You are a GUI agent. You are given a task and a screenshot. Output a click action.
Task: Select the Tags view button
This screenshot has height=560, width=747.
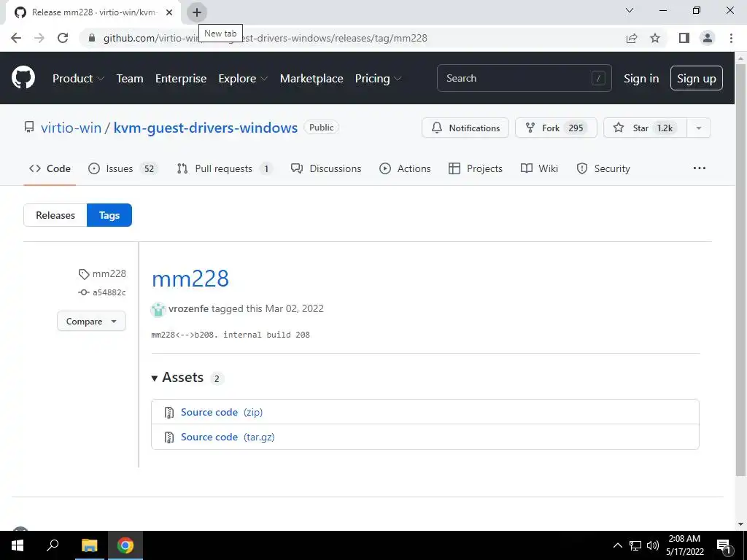tap(109, 215)
